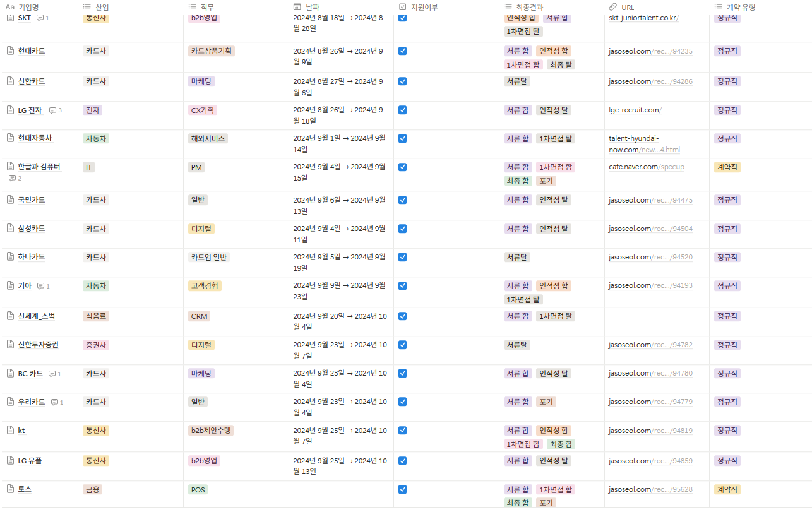Uncheck 지원여부 for 토스
This screenshot has width=812, height=512.
click(x=402, y=489)
